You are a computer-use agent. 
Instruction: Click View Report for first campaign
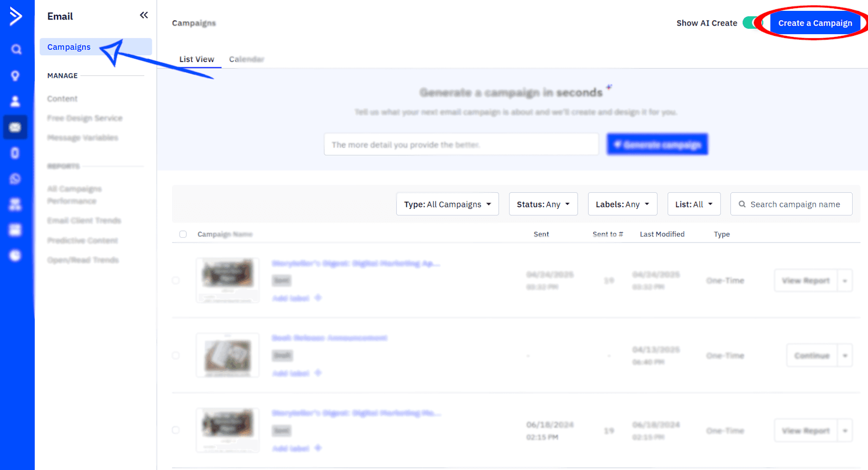click(806, 281)
